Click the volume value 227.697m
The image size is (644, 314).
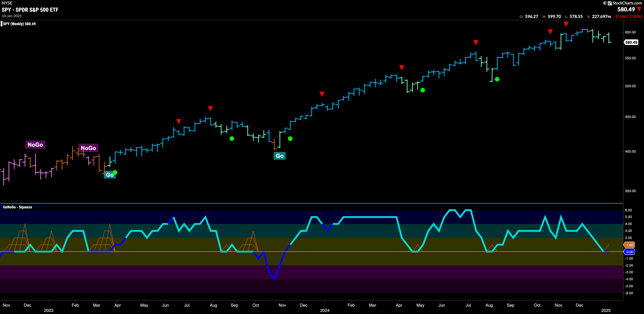(601, 16)
